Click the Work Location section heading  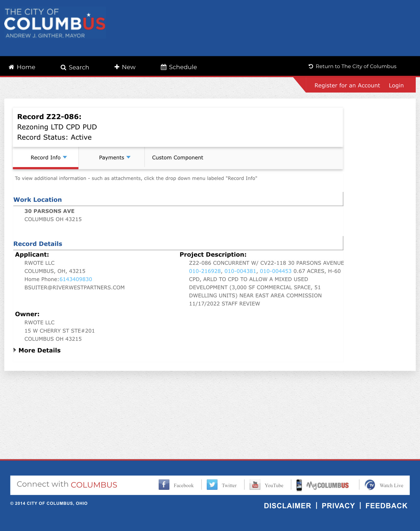38,200
